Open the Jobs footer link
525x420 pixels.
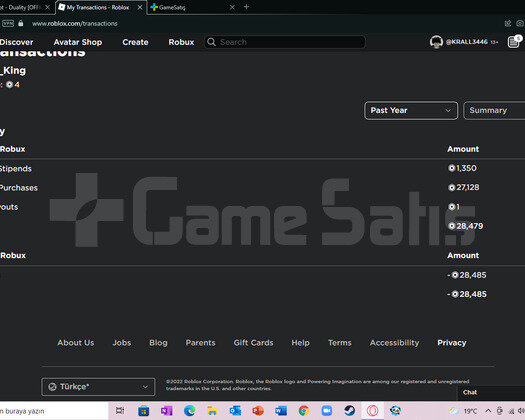tap(122, 343)
